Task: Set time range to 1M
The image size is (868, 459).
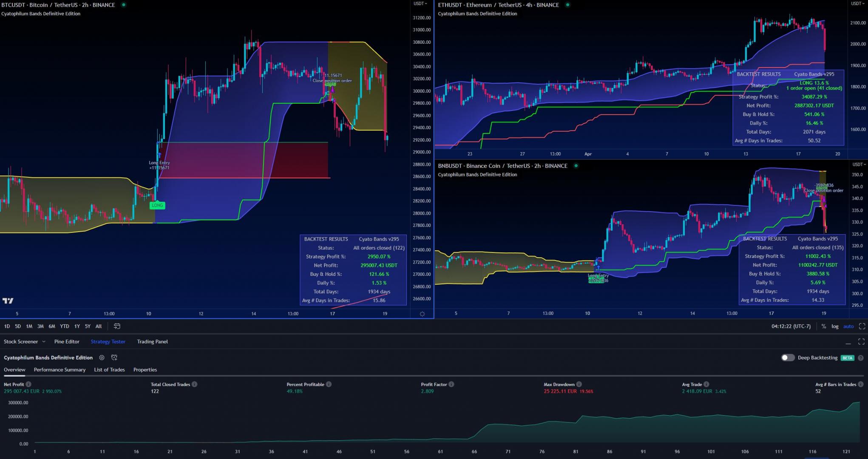Action: 29,326
